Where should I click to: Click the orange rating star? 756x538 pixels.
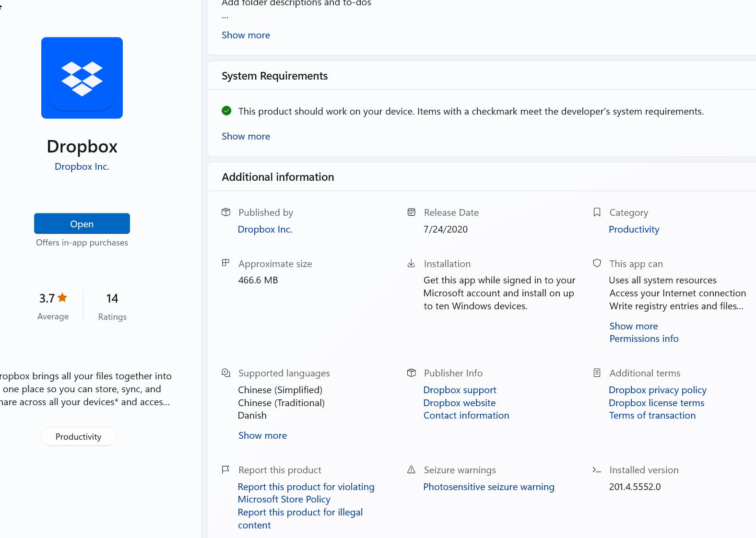(x=62, y=298)
